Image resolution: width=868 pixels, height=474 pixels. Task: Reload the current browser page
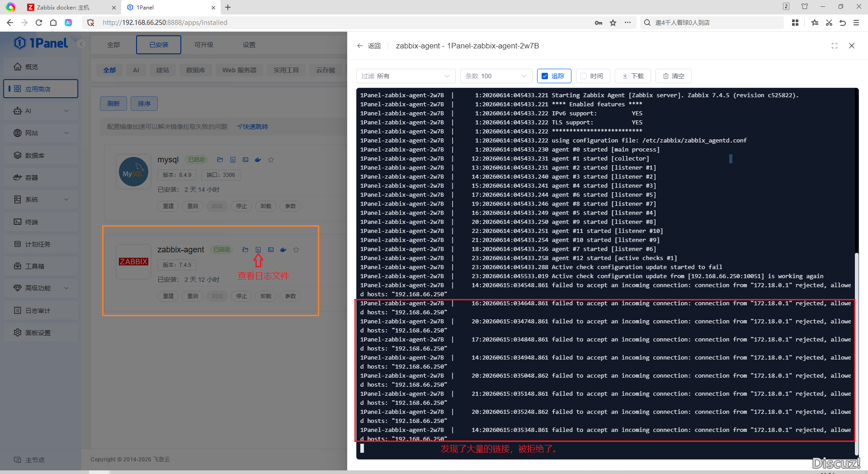[x=39, y=23]
